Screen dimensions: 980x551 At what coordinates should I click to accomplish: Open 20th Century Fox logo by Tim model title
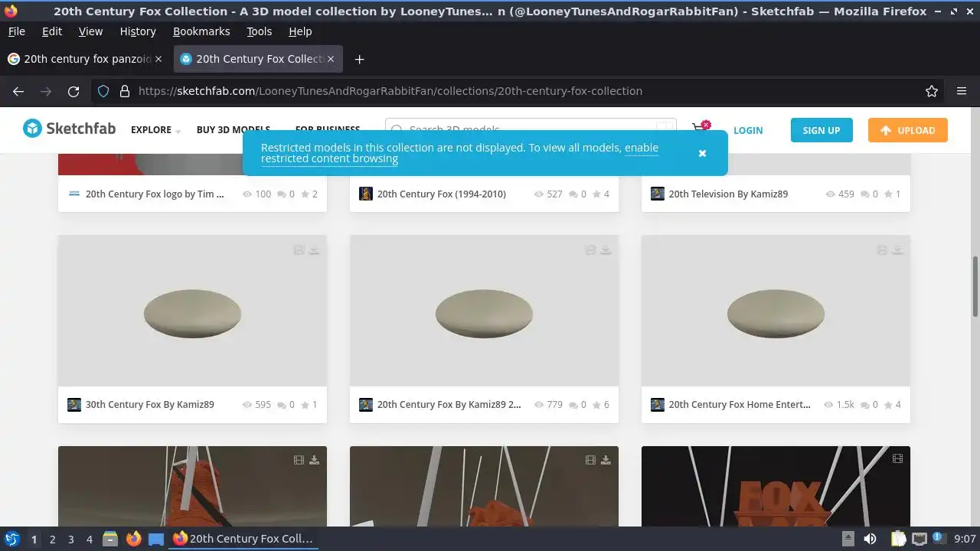click(x=155, y=194)
